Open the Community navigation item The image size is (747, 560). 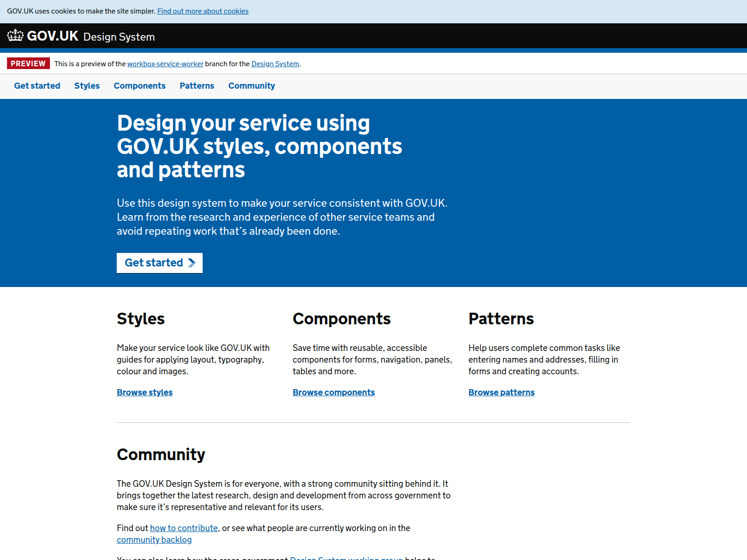pos(252,86)
